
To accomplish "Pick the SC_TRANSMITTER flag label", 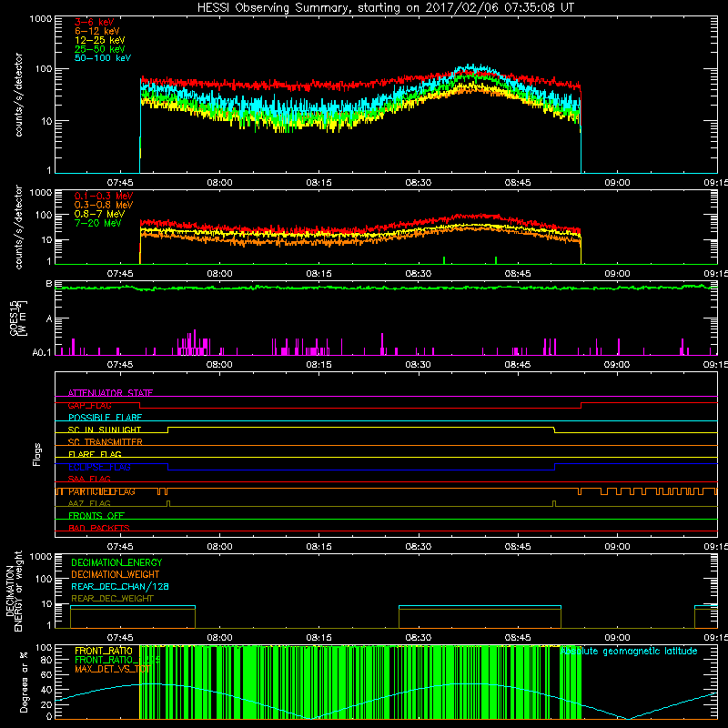I will (x=106, y=442).
